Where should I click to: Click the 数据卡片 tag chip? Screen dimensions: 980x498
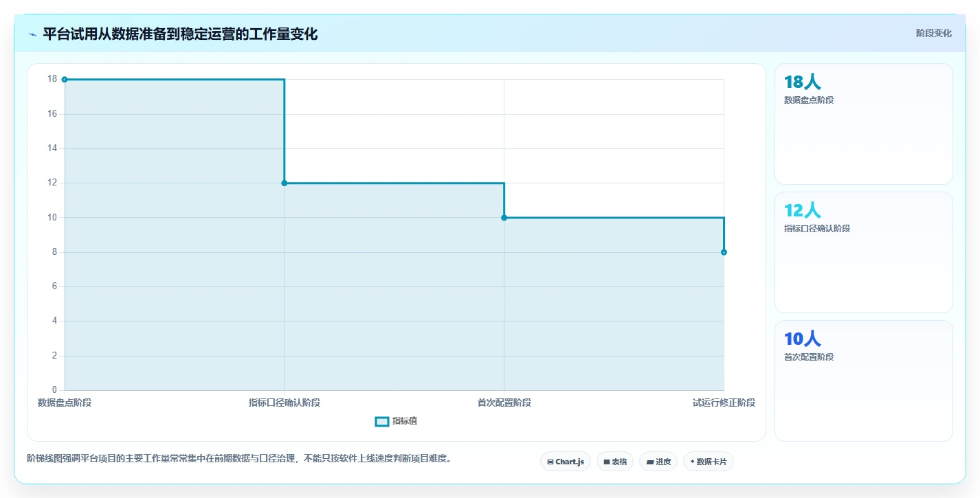point(709,462)
